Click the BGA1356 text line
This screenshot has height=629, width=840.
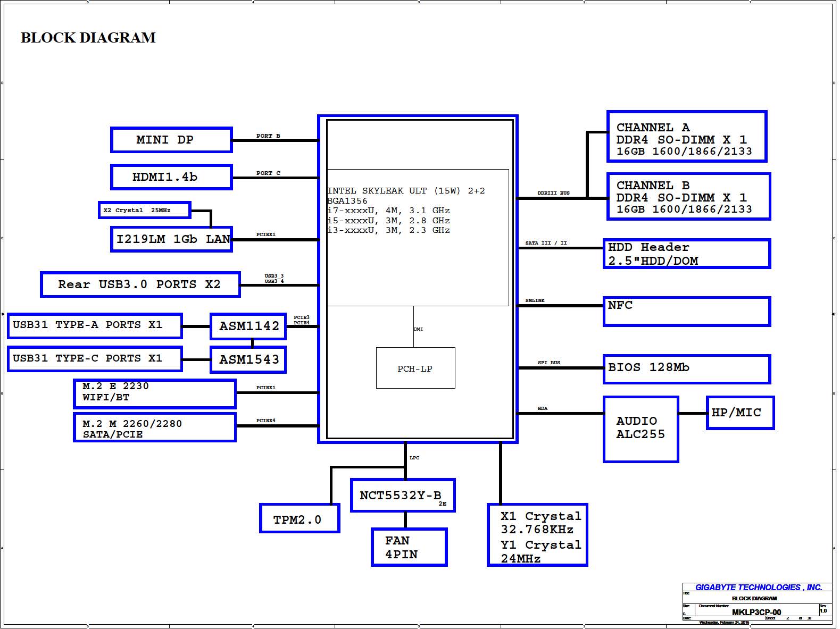point(347,201)
